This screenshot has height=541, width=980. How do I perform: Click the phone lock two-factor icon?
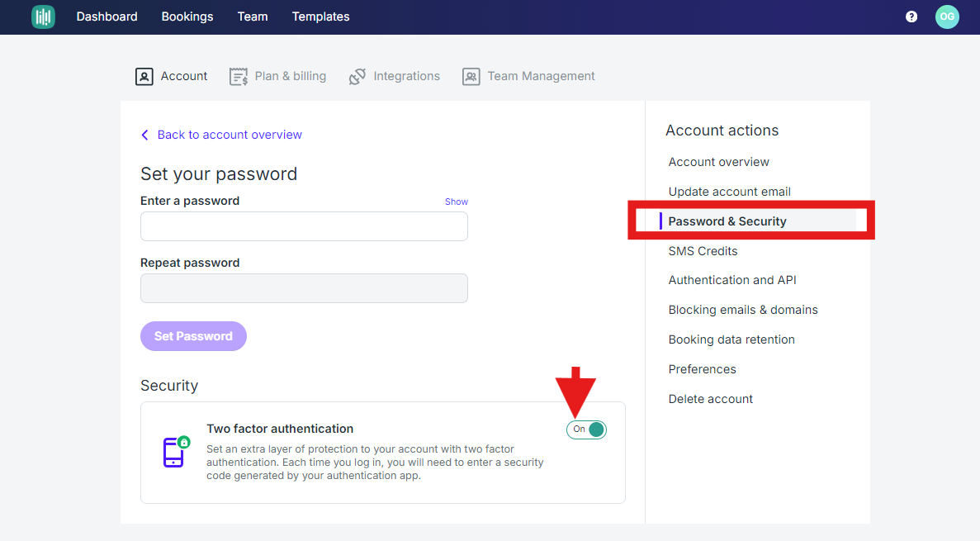[174, 453]
